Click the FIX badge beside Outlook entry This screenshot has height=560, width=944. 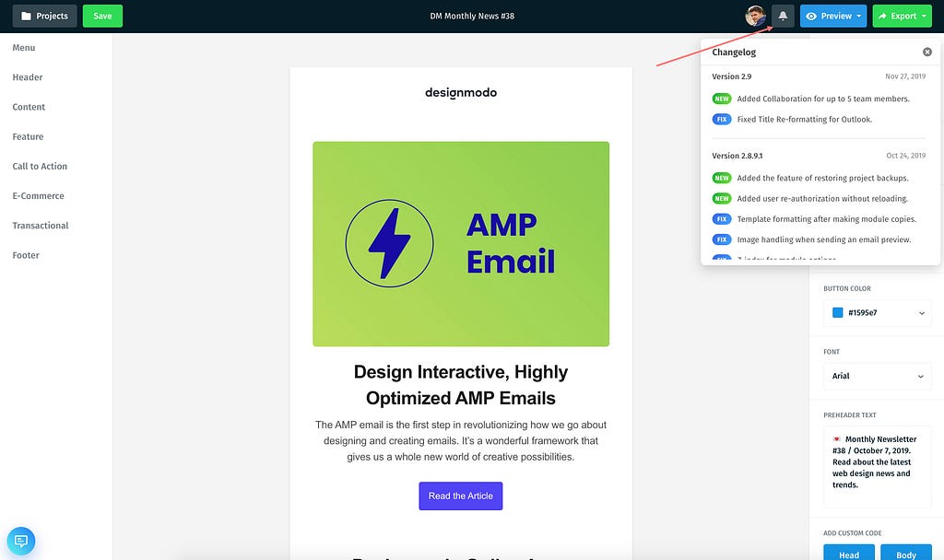[x=722, y=119]
